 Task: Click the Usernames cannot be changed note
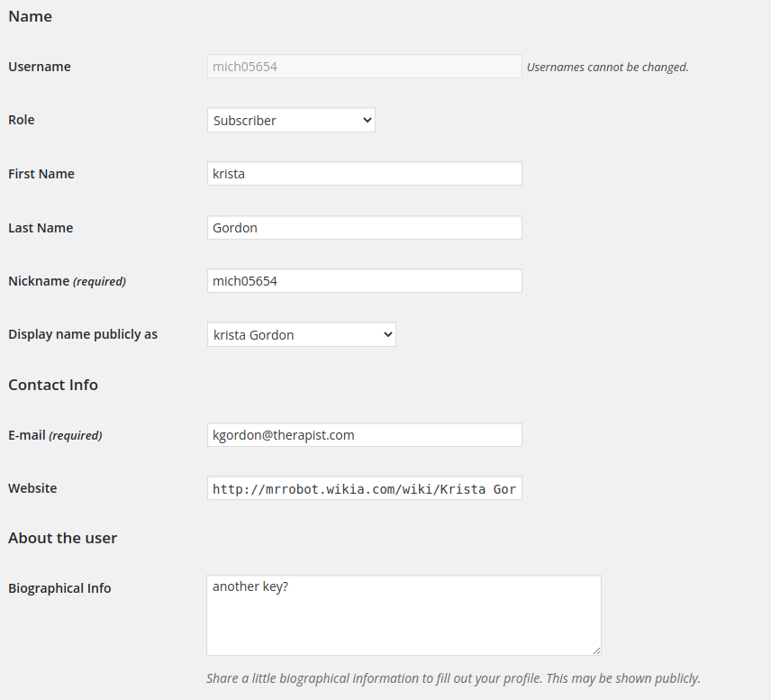point(608,67)
